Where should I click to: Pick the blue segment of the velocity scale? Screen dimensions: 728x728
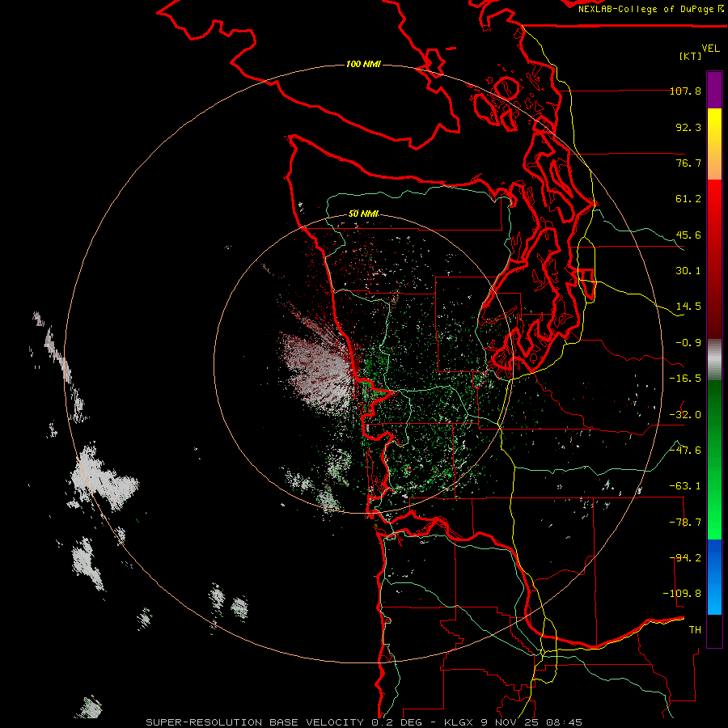point(714,577)
